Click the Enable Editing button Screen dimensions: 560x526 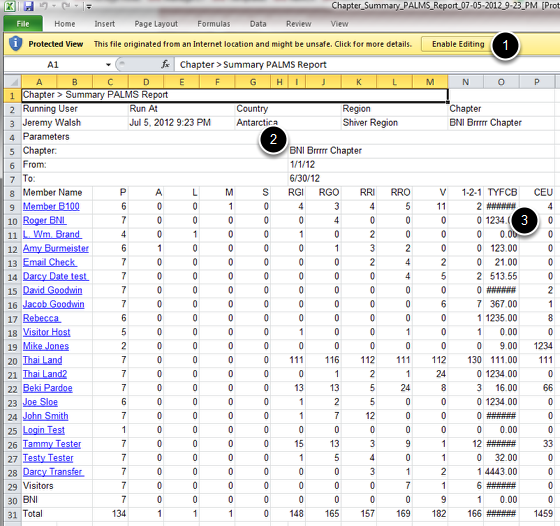tap(458, 44)
